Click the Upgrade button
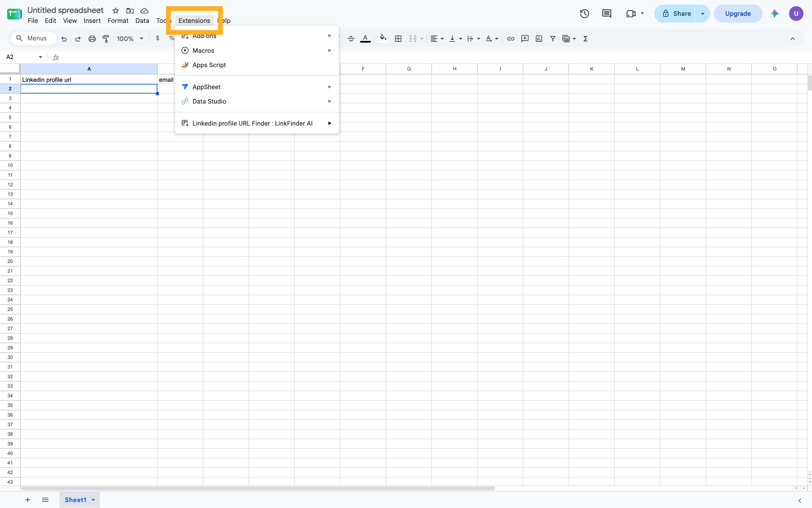812x508 pixels. point(738,14)
